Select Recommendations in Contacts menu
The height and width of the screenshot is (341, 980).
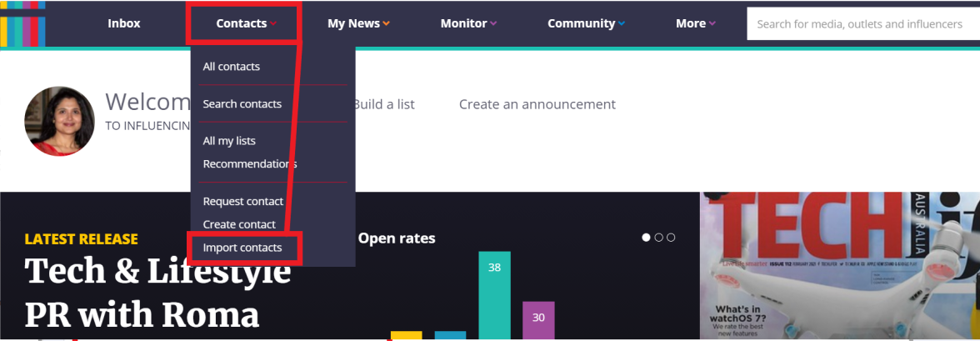pos(250,163)
